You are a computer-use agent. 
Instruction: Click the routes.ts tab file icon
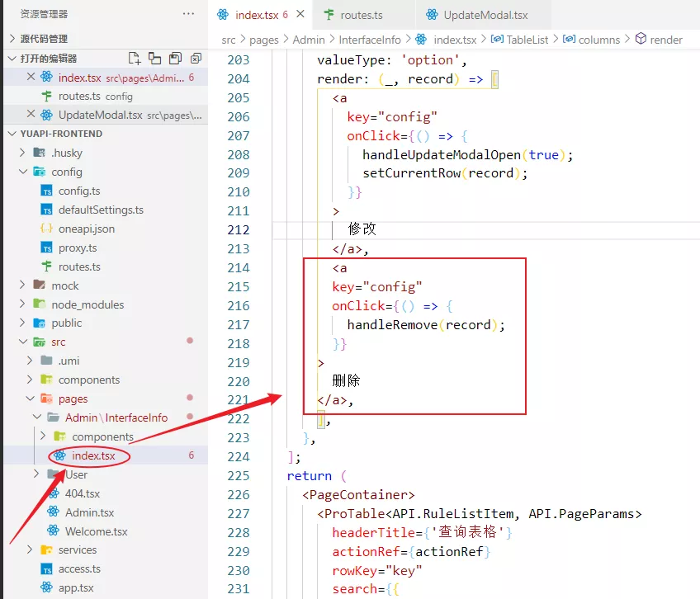[329, 15]
